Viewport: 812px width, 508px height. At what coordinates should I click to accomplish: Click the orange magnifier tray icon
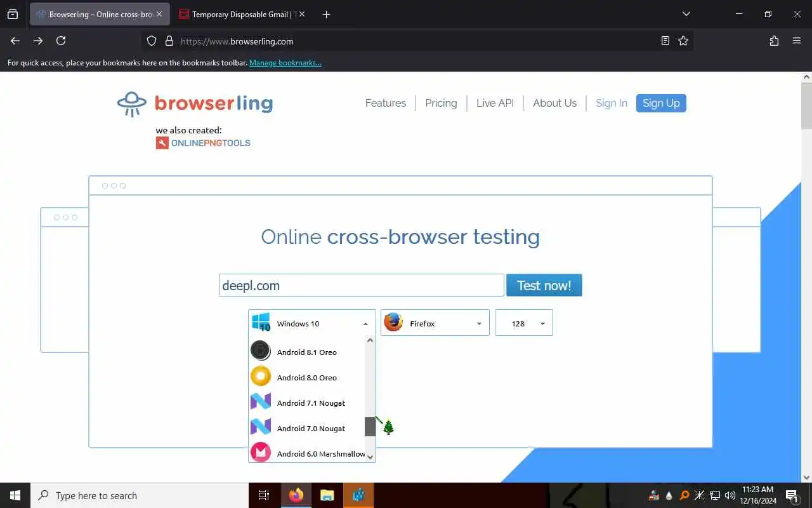[x=684, y=495]
